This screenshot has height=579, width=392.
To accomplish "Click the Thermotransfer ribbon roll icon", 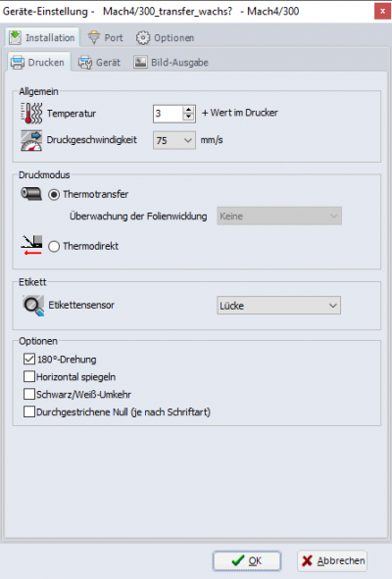I will 31,194.
